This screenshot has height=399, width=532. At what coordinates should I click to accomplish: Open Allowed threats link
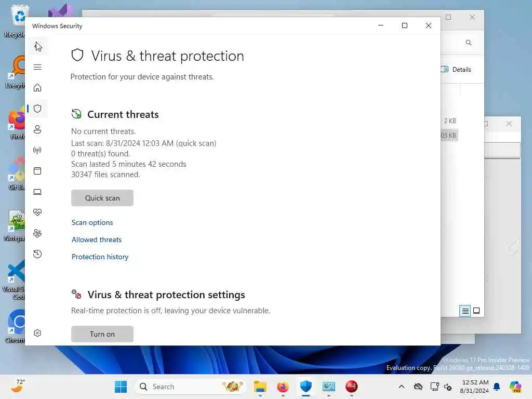tap(96, 240)
